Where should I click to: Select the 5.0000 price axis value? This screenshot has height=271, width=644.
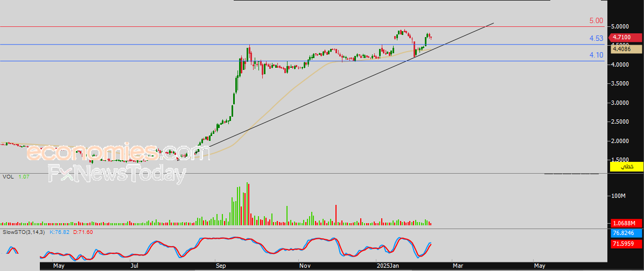(621, 27)
